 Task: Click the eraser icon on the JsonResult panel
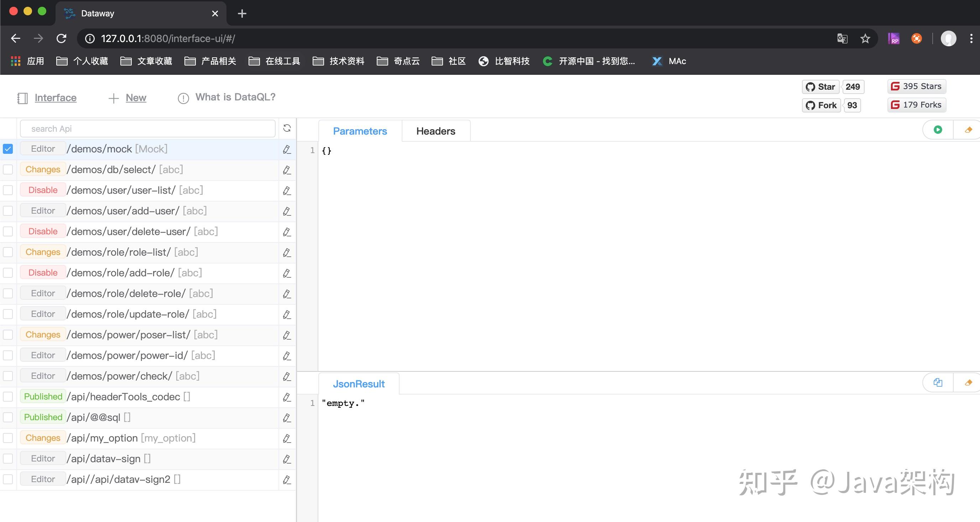coord(968,382)
